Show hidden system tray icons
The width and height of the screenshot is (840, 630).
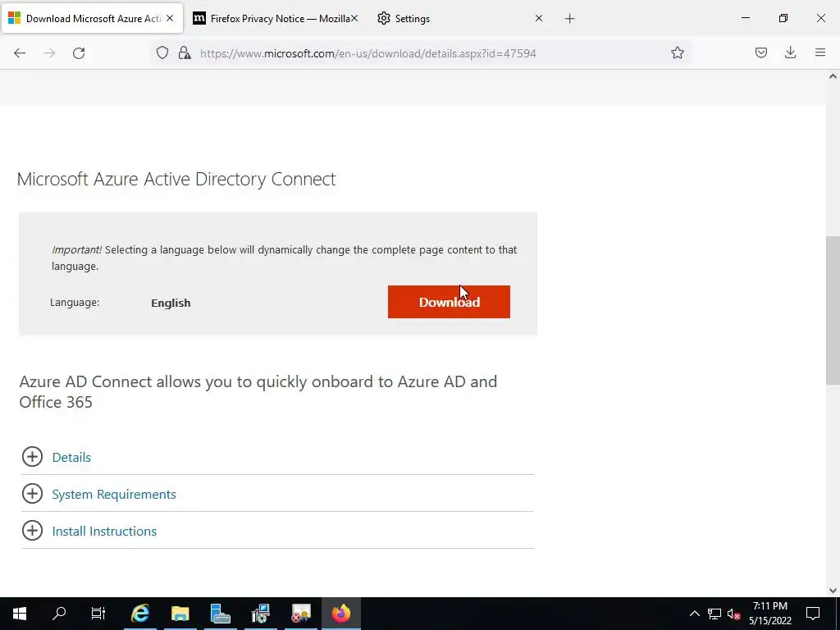694,614
